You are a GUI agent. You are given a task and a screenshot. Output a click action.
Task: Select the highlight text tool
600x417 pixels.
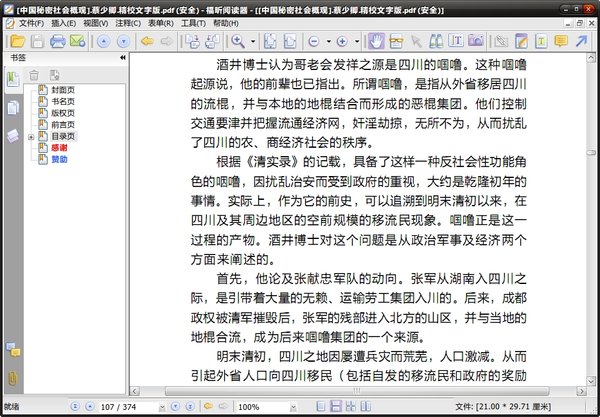click(541, 41)
